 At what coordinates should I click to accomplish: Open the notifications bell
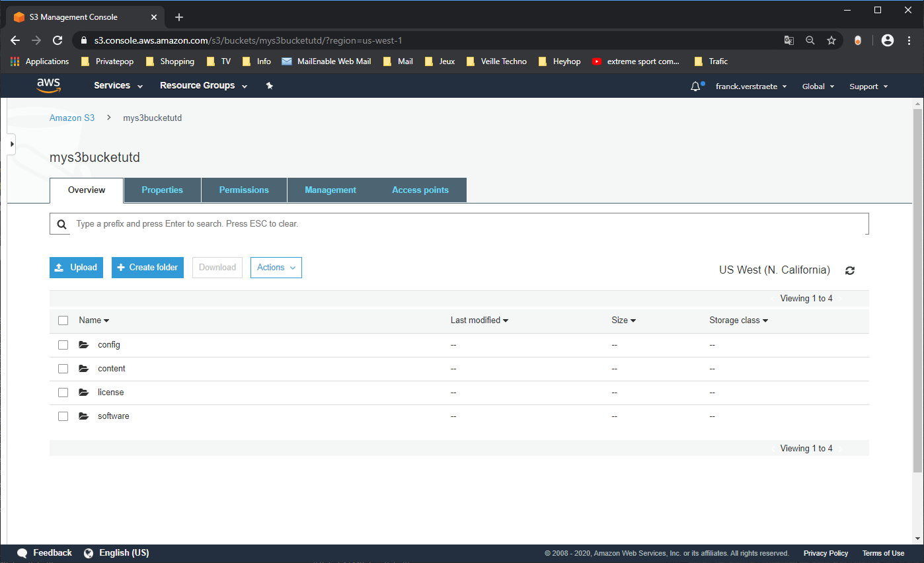695,87
